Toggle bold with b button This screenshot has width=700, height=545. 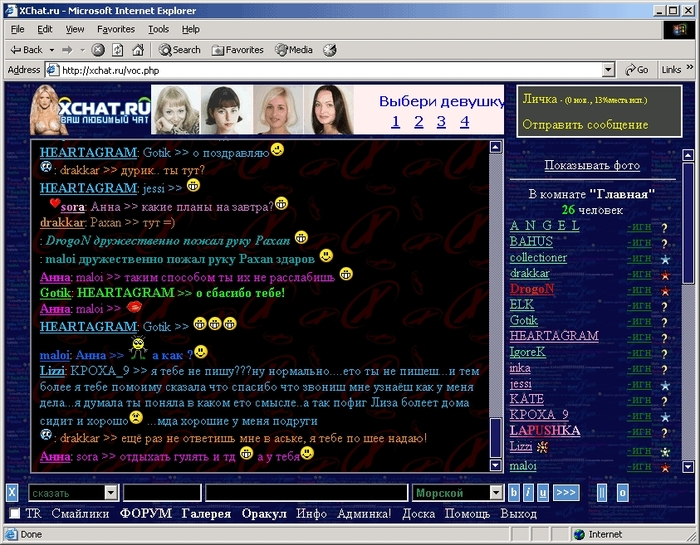pyautogui.click(x=513, y=493)
